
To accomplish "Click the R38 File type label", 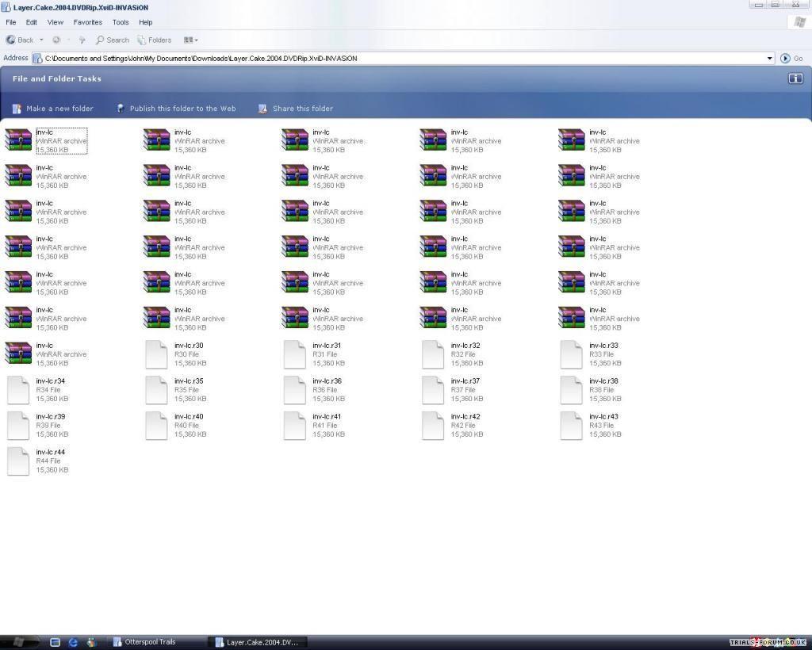I will (x=601, y=390).
